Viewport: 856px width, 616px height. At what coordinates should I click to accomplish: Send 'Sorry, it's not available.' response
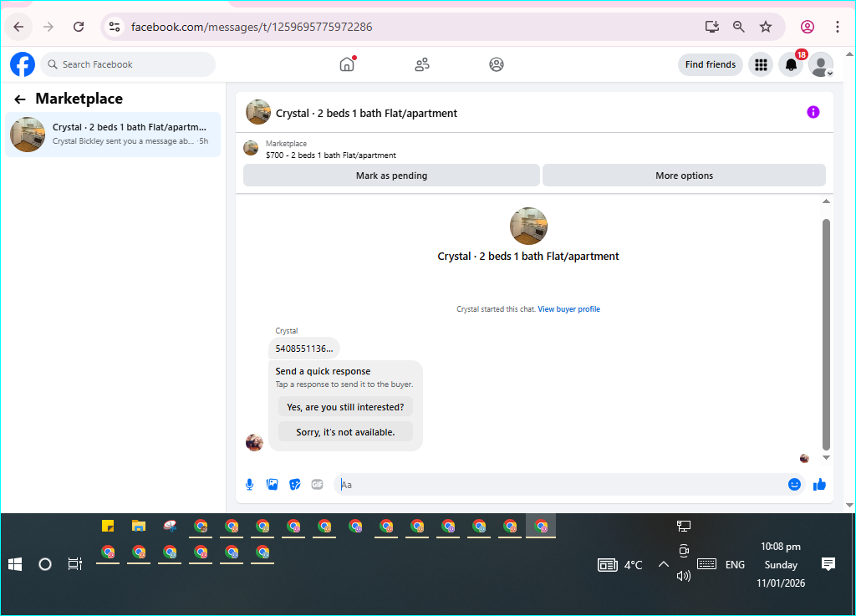(x=345, y=432)
